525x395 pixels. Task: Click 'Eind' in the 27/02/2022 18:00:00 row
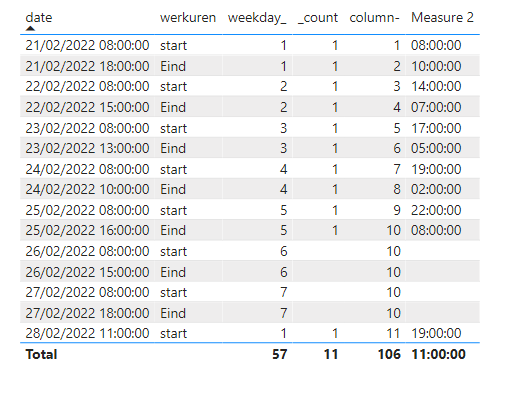[x=173, y=313]
